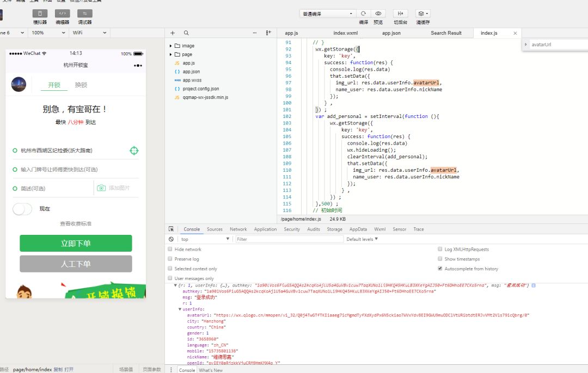Toggle Preserve log checkbox
This screenshot has height=373, width=588.
point(170,259)
